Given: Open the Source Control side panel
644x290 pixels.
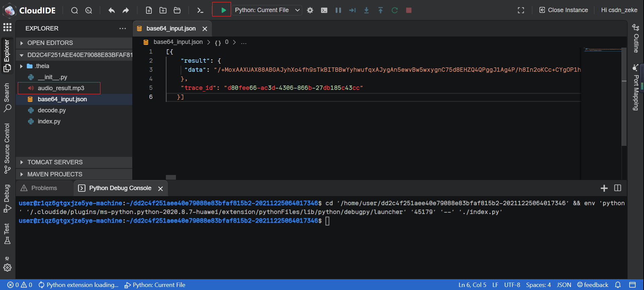Looking at the screenshot, I should coord(7,148).
